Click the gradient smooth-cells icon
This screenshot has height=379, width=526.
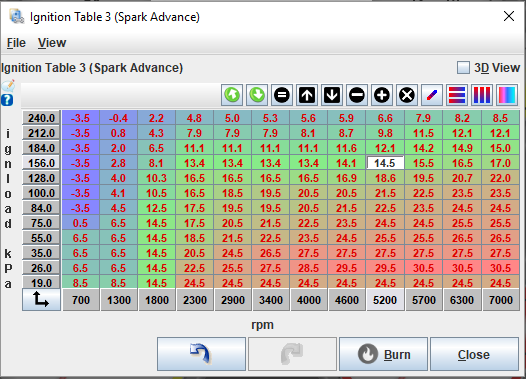click(507, 95)
